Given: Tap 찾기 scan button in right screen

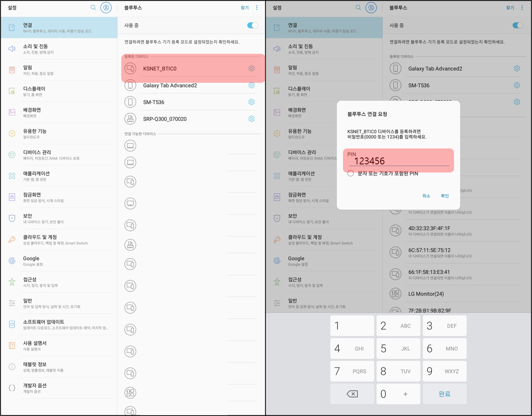Looking at the screenshot, I should coord(510,8).
